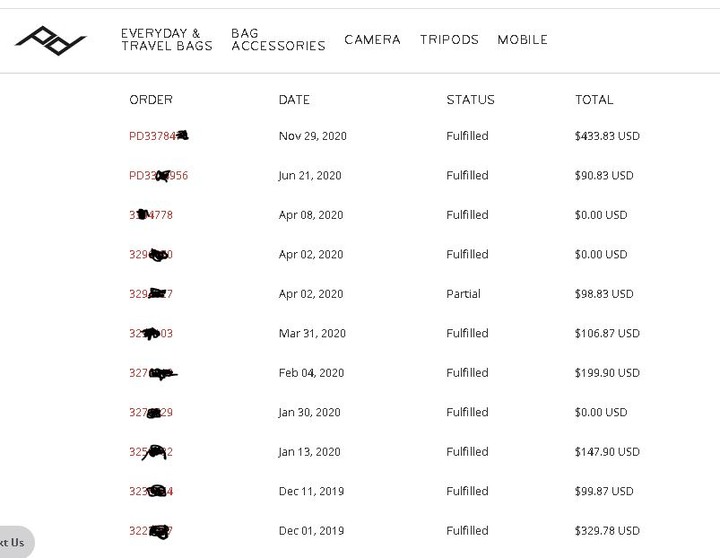Open the order dated Jan 13, 2020

point(151,452)
